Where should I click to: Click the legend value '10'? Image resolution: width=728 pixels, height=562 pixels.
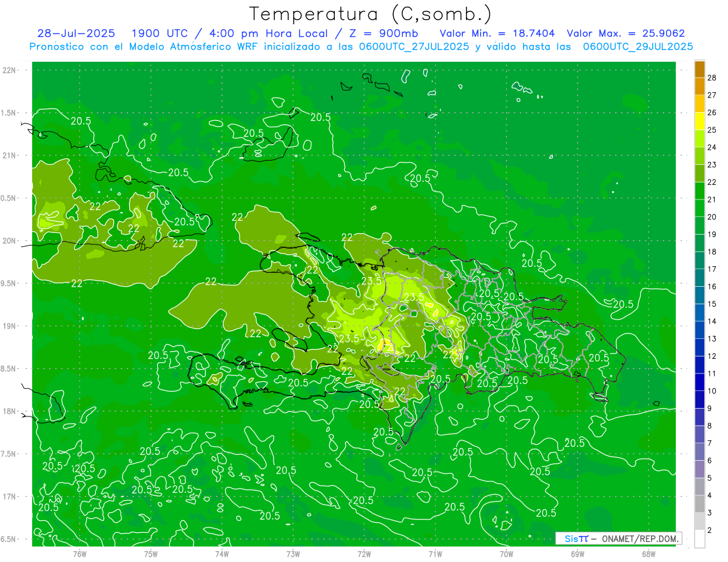click(712, 391)
